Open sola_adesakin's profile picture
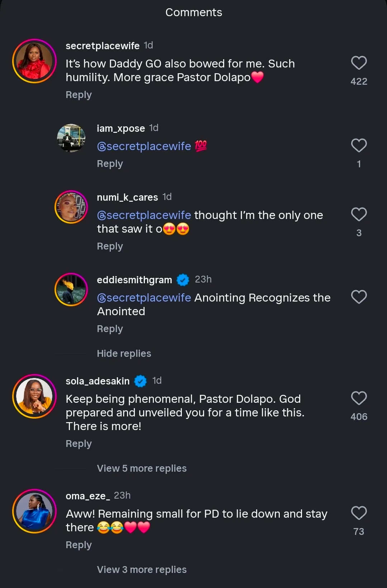This screenshot has height=588, width=387. pyautogui.click(x=34, y=396)
